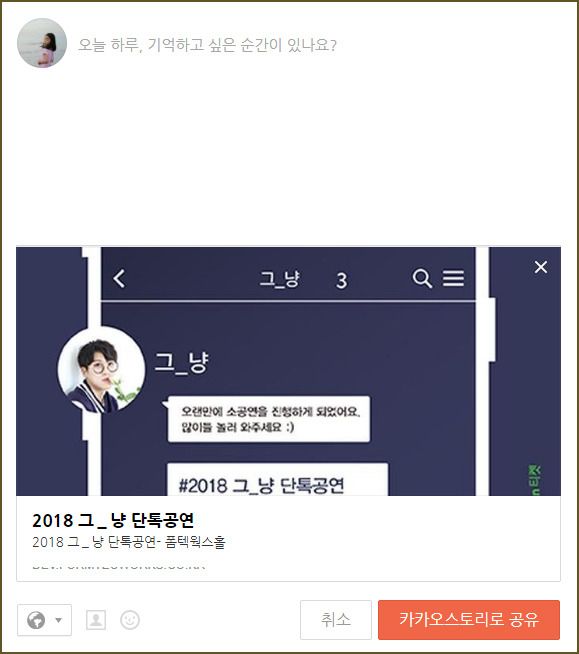Click the #2018 그_냥 단독공연 hashtag box
This screenshot has width=579, height=654.
click(x=277, y=480)
